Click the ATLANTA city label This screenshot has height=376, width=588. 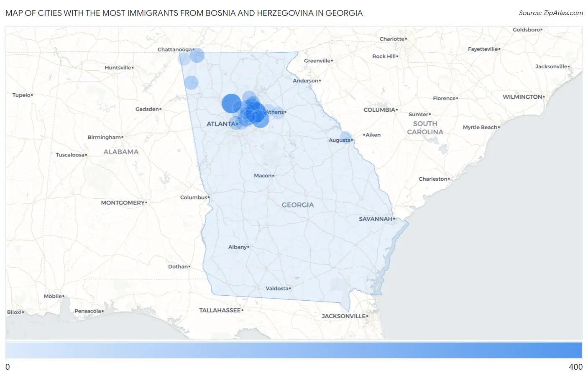click(x=221, y=124)
